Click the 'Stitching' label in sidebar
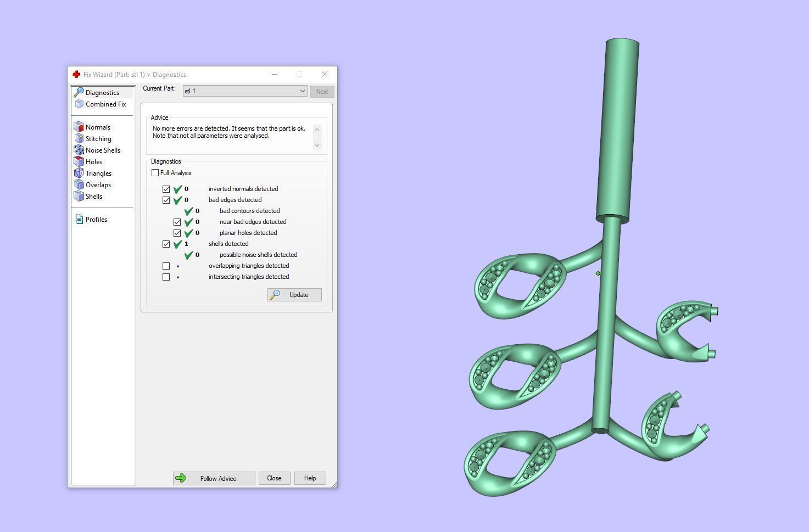Image resolution: width=809 pixels, height=532 pixels. click(x=98, y=139)
